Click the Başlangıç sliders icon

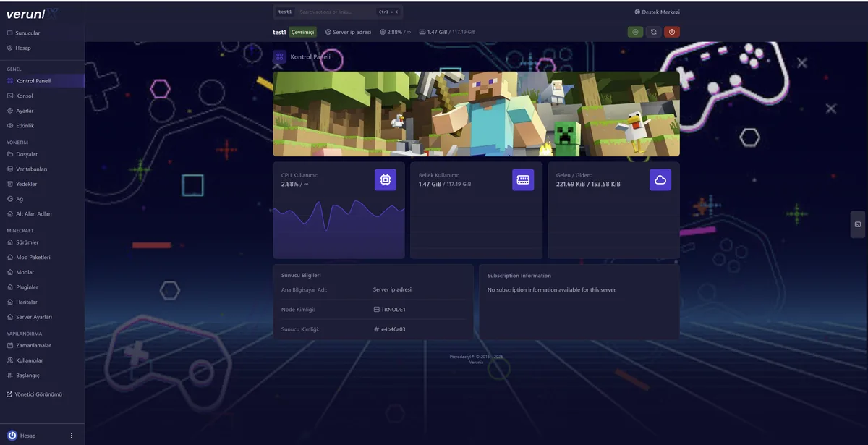[x=10, y=376]
